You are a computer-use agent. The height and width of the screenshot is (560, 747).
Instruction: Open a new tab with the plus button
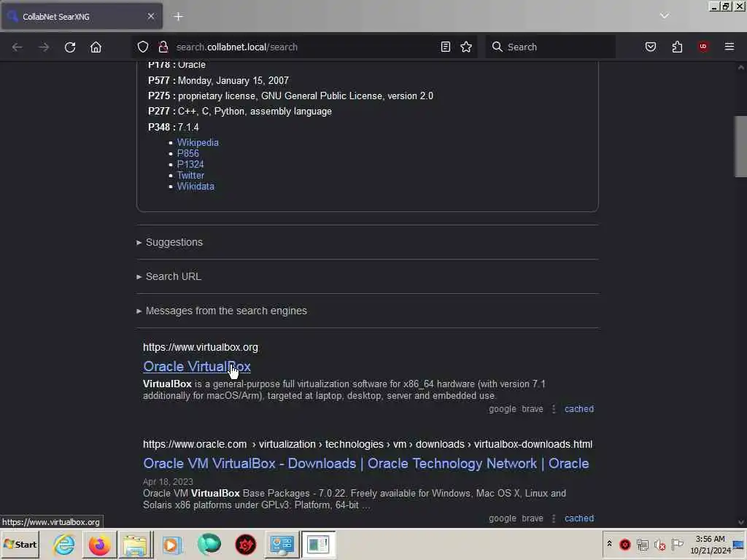[178, 17]
